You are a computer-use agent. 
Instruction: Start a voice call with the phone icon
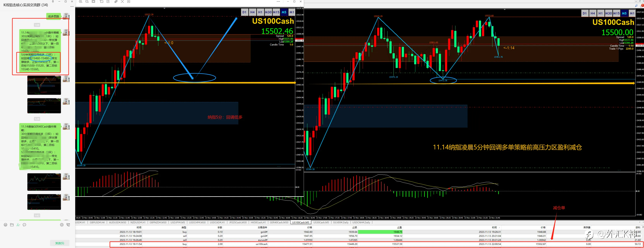tap(68, 225)
